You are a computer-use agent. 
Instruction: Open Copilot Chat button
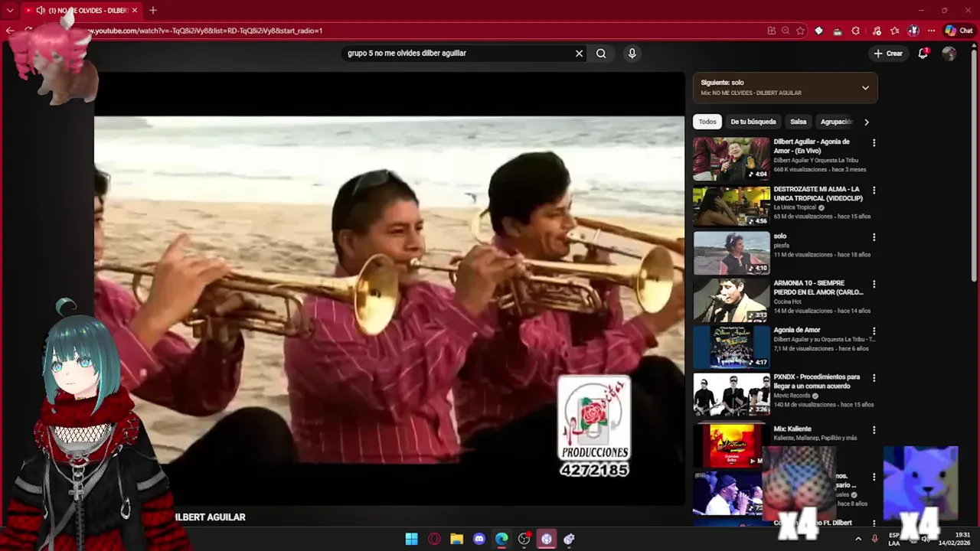point(961,31)
